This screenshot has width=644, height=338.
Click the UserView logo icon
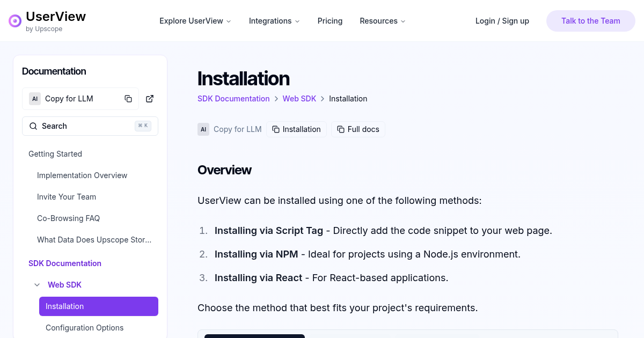pyautogui.click(x=15, y=21)
